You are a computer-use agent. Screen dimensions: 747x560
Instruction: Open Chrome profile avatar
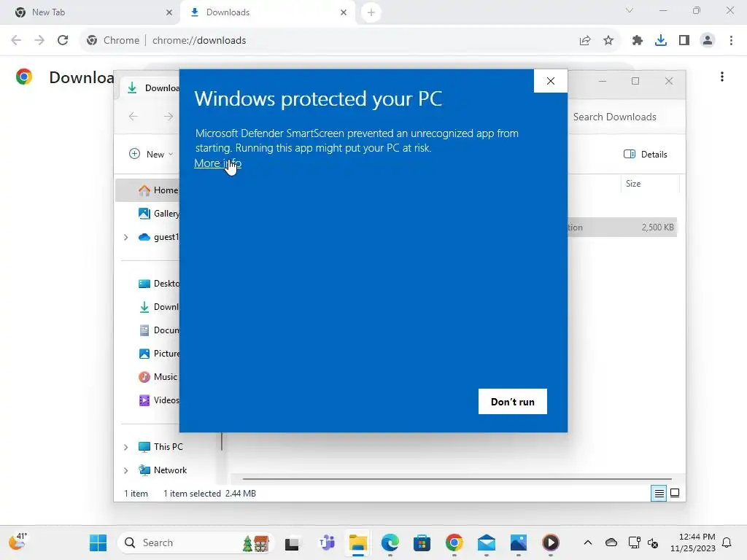pyautogui.click(x=708, y=41)
